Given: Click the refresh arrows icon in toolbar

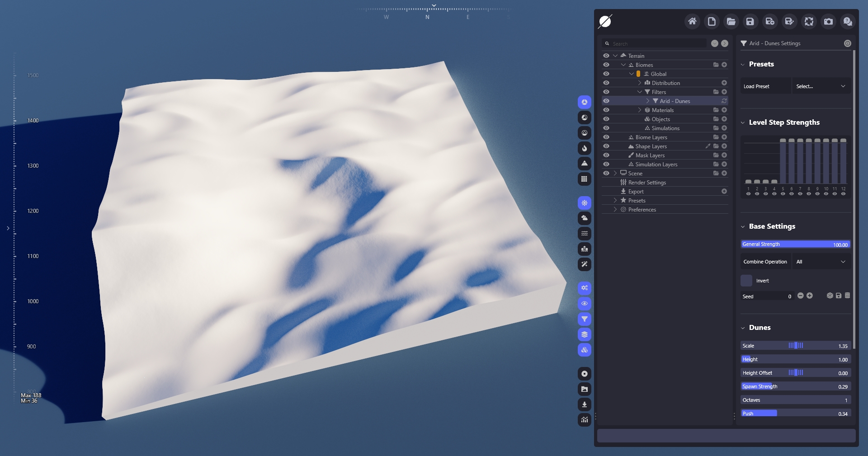Looking at the screenshot, I should pos(809,21).
